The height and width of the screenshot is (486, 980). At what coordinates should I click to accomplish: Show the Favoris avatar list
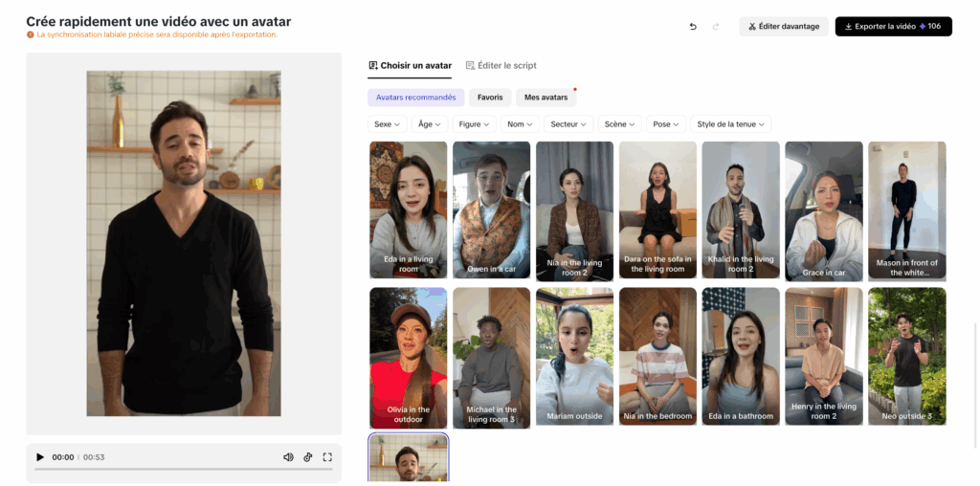(490, 98)
